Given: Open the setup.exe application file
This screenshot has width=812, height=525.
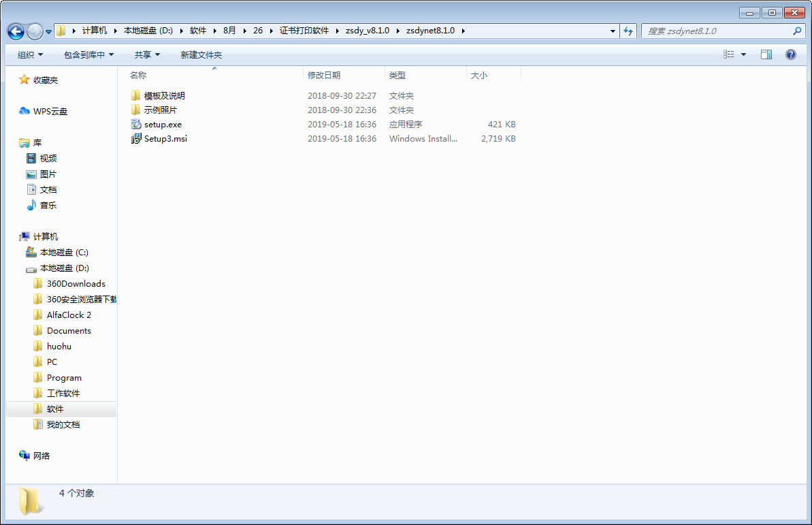Looking at the screenshot, I should pyautogui.click(x=163, y=125).
